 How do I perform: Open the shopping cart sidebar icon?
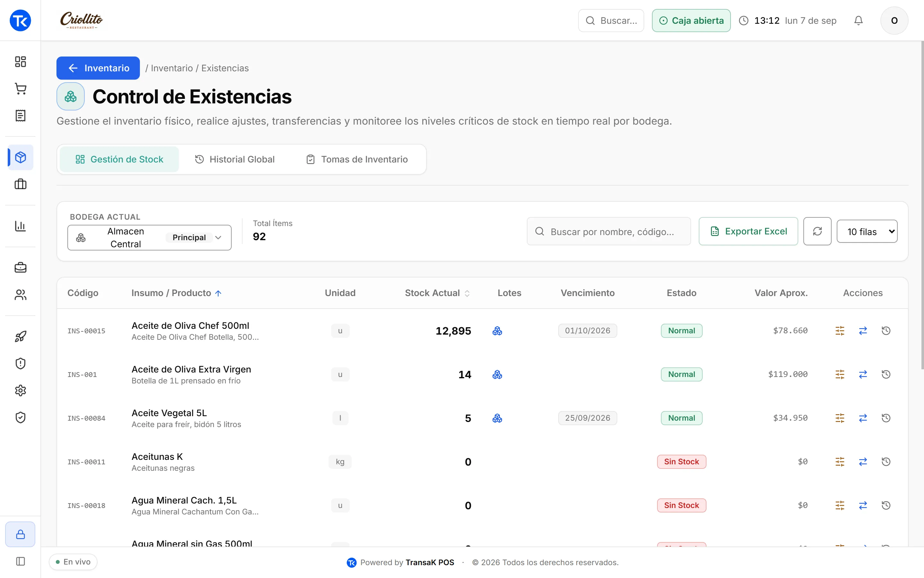coord(20,89)
